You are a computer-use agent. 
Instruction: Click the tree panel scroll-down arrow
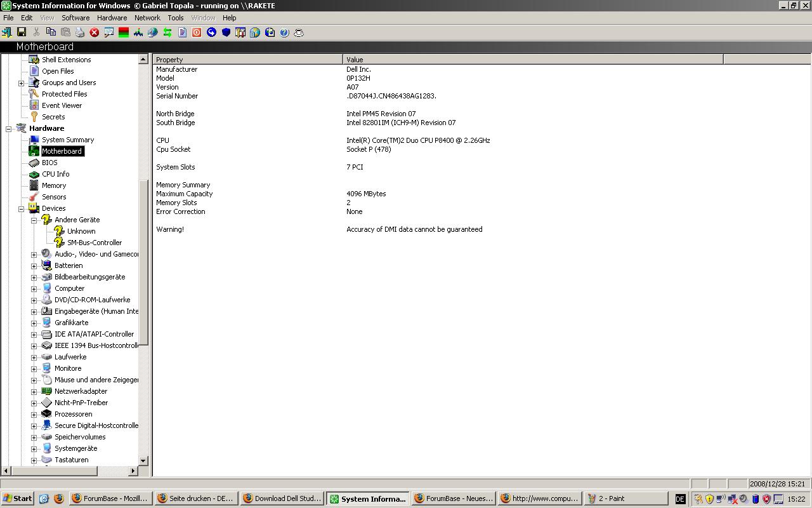[143, 460]
